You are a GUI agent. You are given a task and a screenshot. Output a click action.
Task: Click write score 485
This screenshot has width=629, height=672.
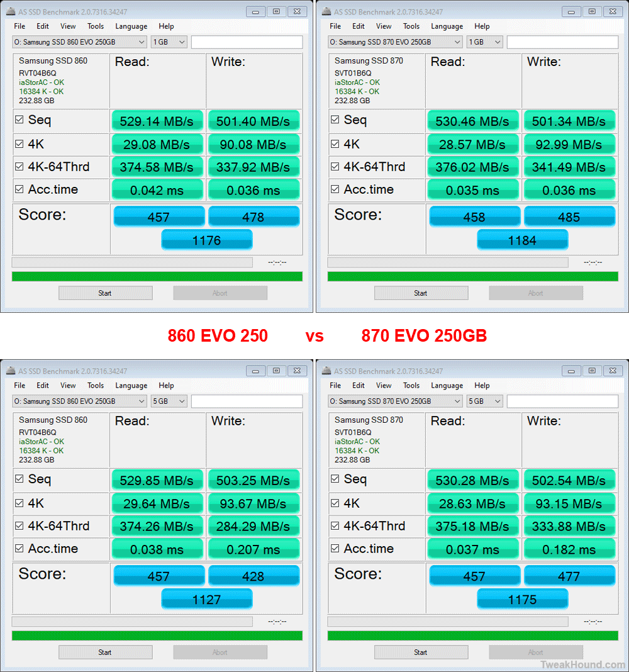(569, 217)
